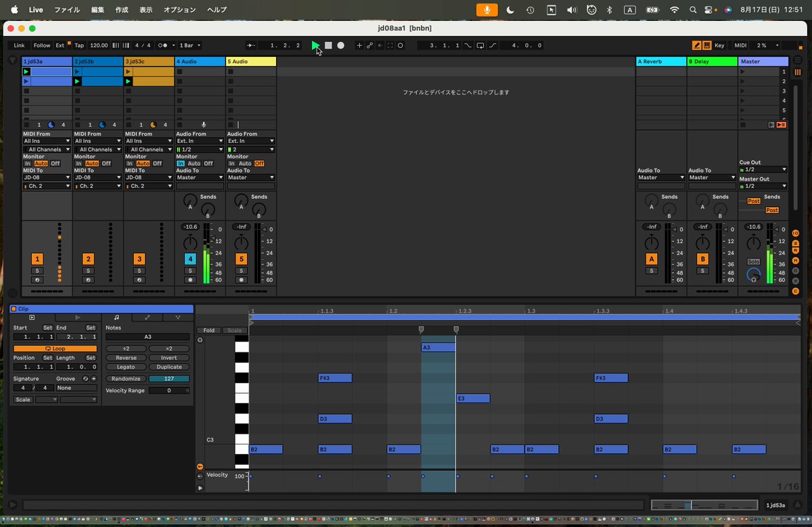This screenshot has height=527, width=812.
Task: Open Cue Out 1/2 dropdown
Action: coord(763,169)
